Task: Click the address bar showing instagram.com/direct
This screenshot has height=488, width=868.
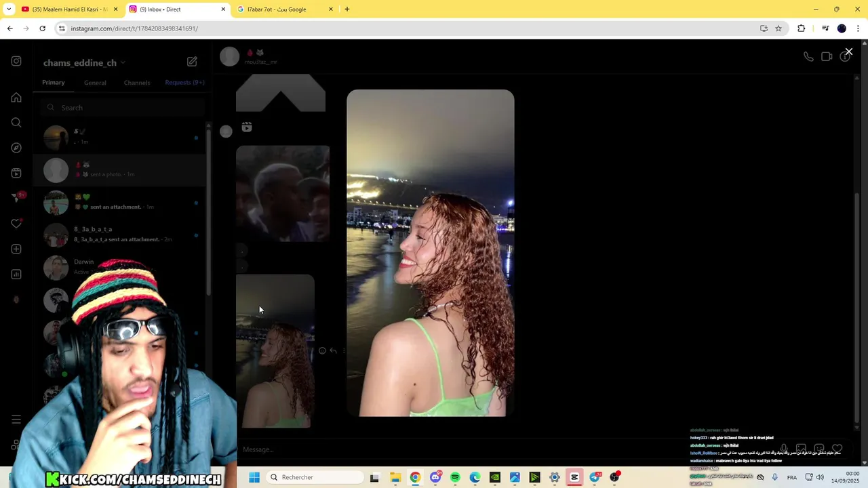Action: (407, 28)
